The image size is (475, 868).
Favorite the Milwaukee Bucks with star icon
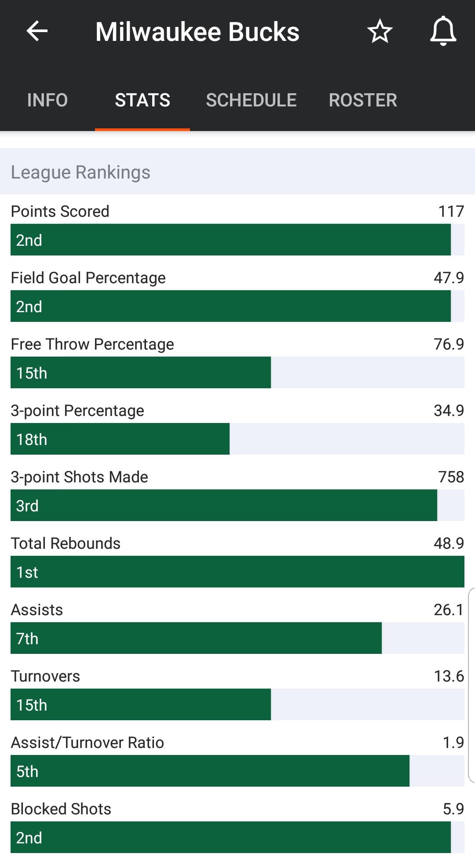380,31
